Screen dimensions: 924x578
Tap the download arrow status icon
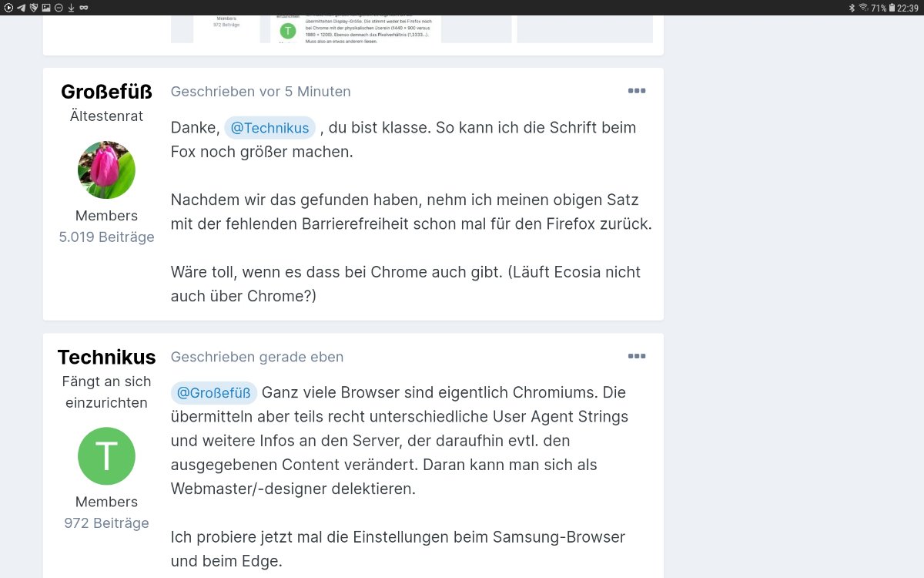click(x=71, y=8)
